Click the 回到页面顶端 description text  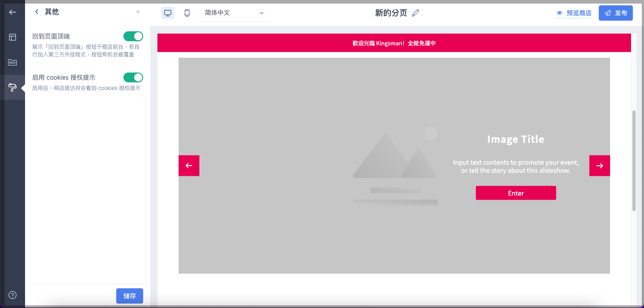coord(86,51)
